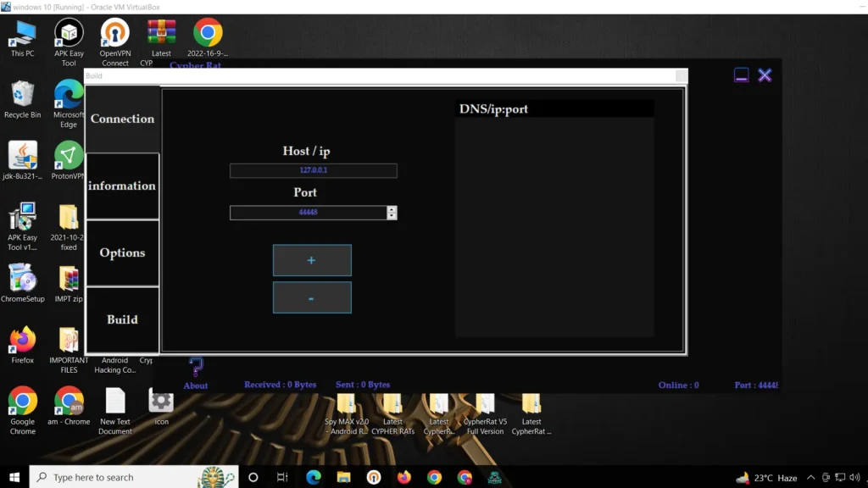Image resolution: width=868 pixels, height=488 pixels.
Task: Open the Windows Start menu
Action: (x=14, y=477)
